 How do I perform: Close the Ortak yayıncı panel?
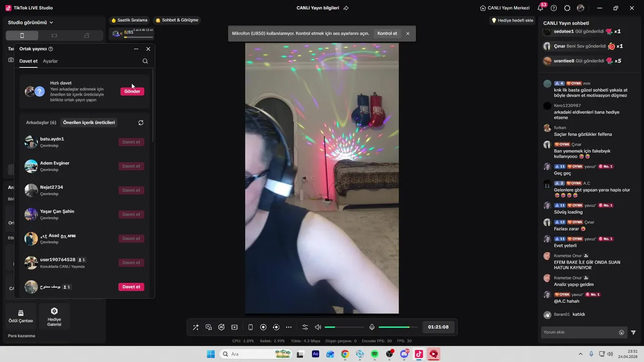(x=148, y=49)
